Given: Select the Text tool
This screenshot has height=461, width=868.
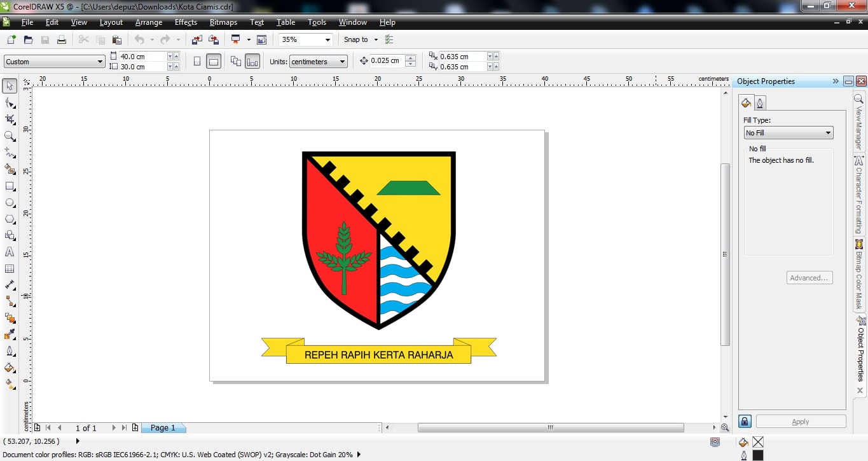Looking at the screenshot, I should tap(10, 252).
